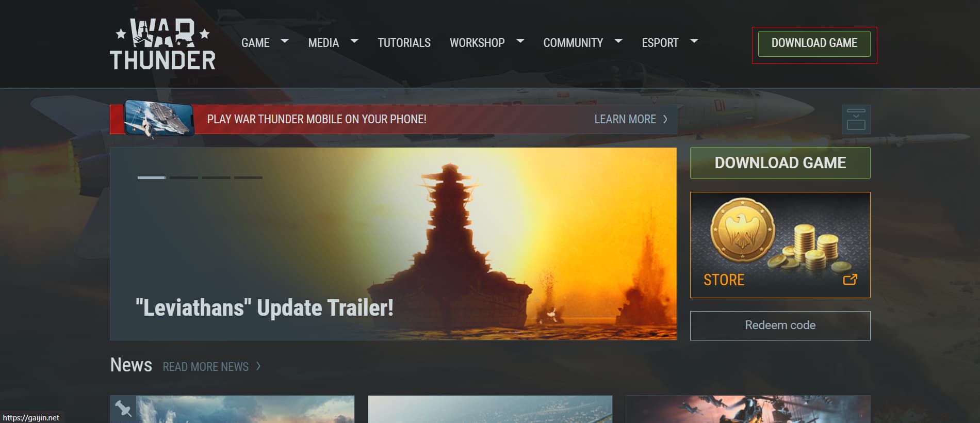Click the LEARN MORE chevron arrow
Screen dimensions: 980x423
[x=665, y=119]
